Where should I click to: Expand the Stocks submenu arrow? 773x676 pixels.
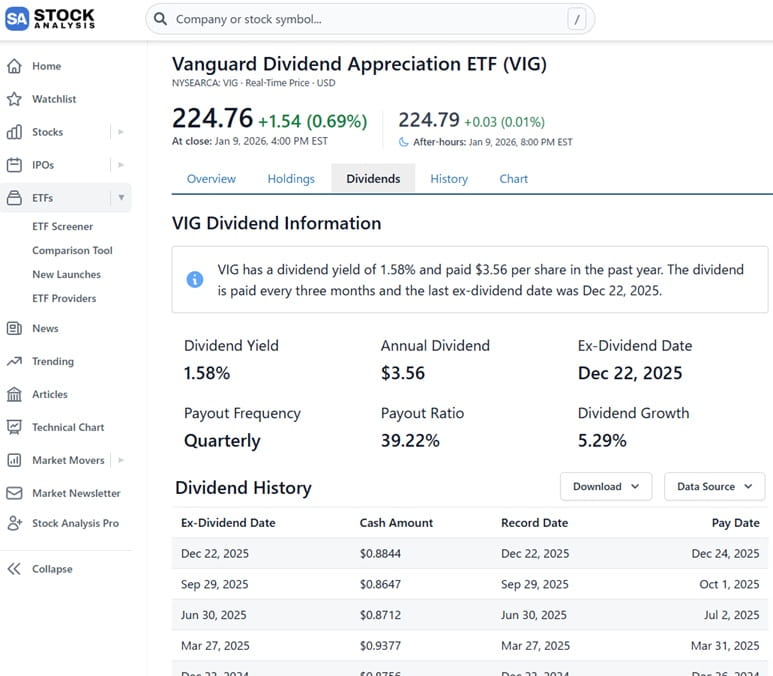(x=121, y=132)
